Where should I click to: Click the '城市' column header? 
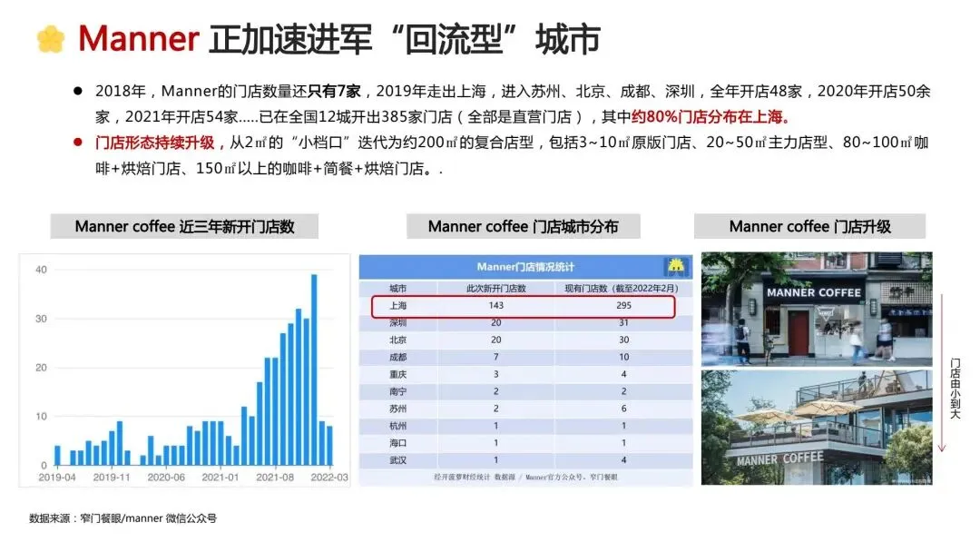[397, 288]
